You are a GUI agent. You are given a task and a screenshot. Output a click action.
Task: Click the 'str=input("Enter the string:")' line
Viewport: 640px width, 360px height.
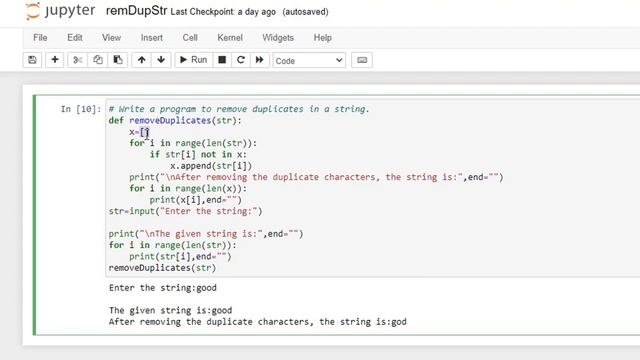click(x=185, y=211)
